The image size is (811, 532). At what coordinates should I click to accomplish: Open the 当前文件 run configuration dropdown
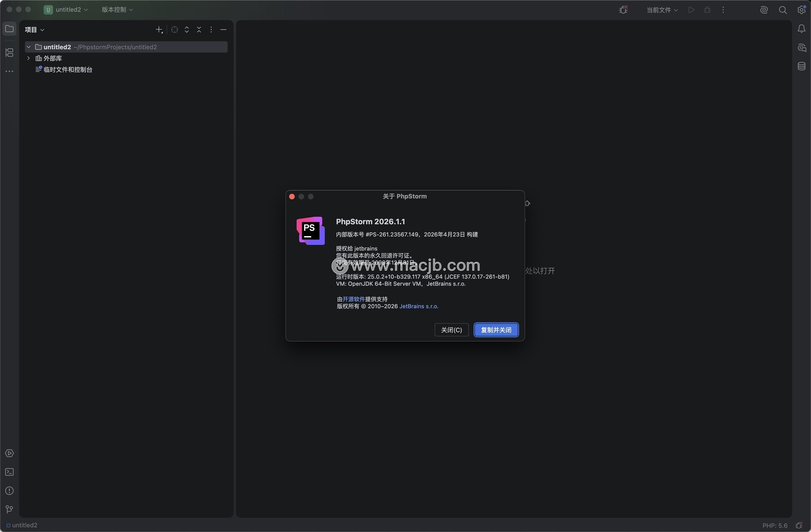pyautogui.click(x=662, y=10)
